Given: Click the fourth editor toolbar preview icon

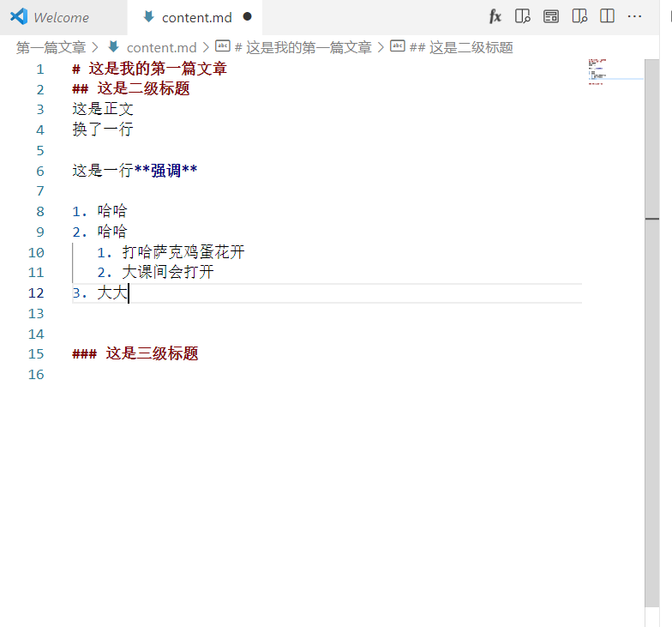Looking at the screenshot, I should (579, 16).
